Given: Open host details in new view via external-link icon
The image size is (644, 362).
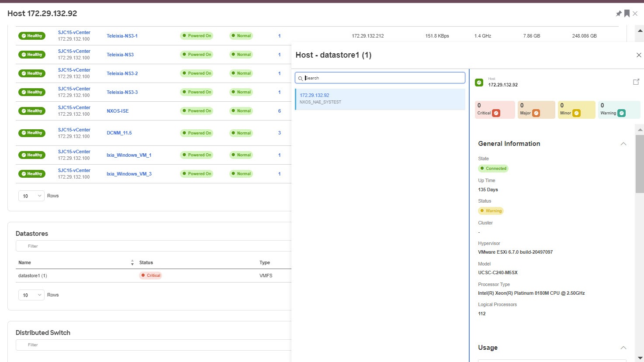Looking at the screenshot, I should tap(636, 81).
